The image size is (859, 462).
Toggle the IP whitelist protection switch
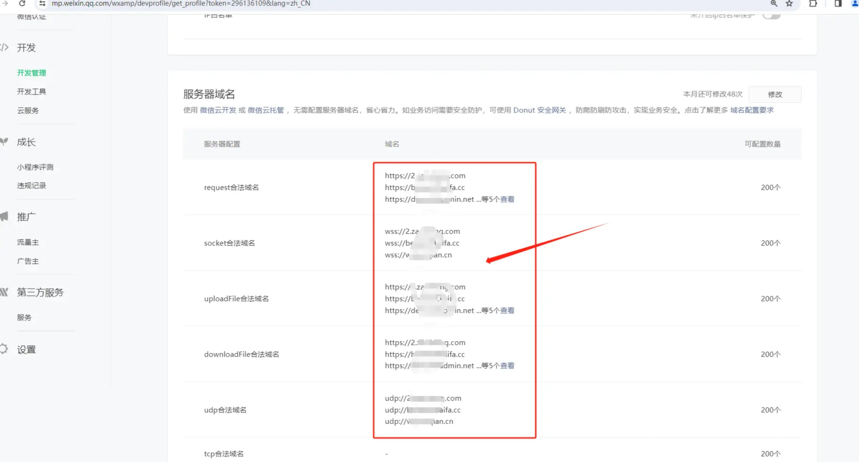[x=771, y=15]
